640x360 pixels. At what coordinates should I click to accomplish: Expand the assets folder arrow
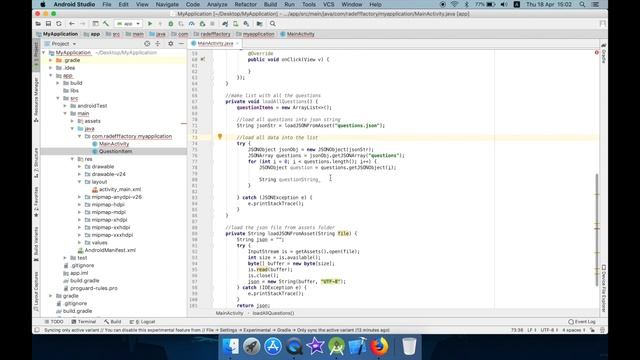pyautogui.click(x=72, y=121)
